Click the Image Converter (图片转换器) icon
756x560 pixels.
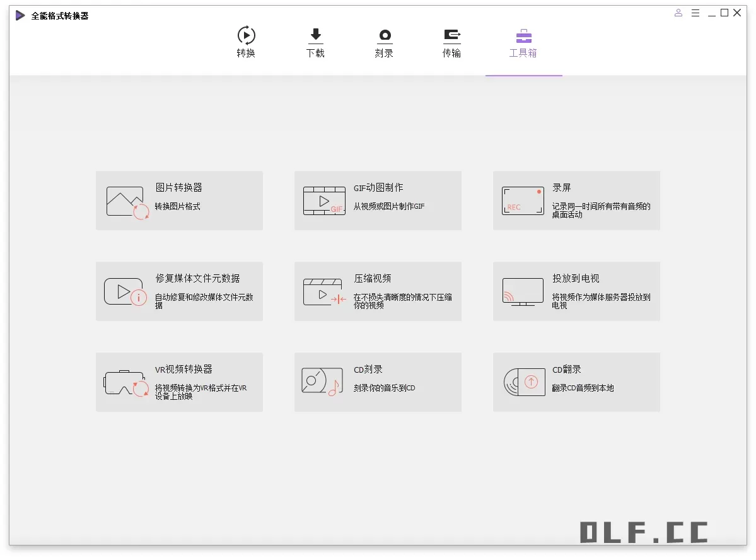click(x=128, y=202)
